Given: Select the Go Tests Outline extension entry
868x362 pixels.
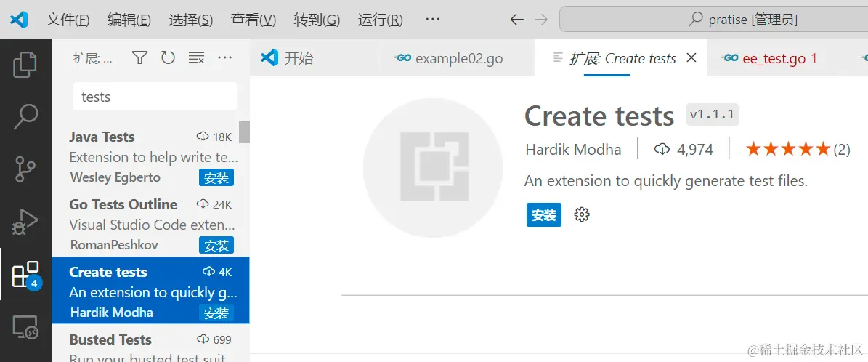Looking at the screenshot, I should pos(150,224).
